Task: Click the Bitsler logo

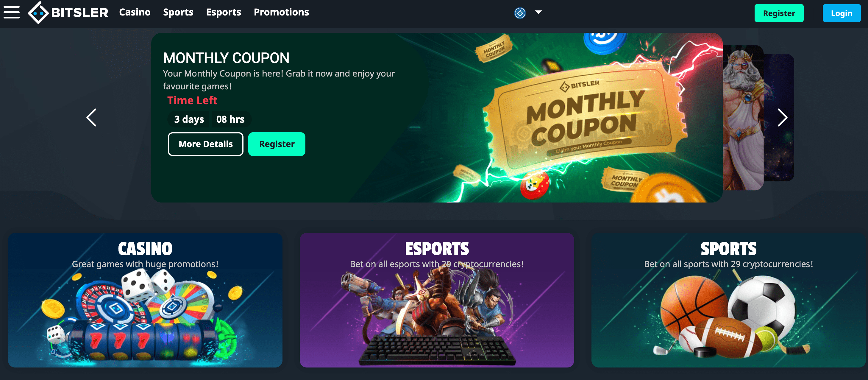Action: coord(68,13)
